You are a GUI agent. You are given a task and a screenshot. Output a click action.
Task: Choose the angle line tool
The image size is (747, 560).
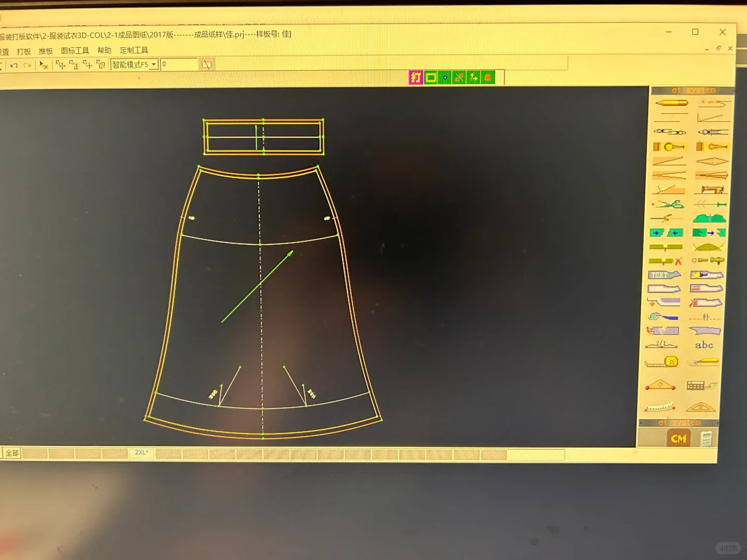point(714,118)
